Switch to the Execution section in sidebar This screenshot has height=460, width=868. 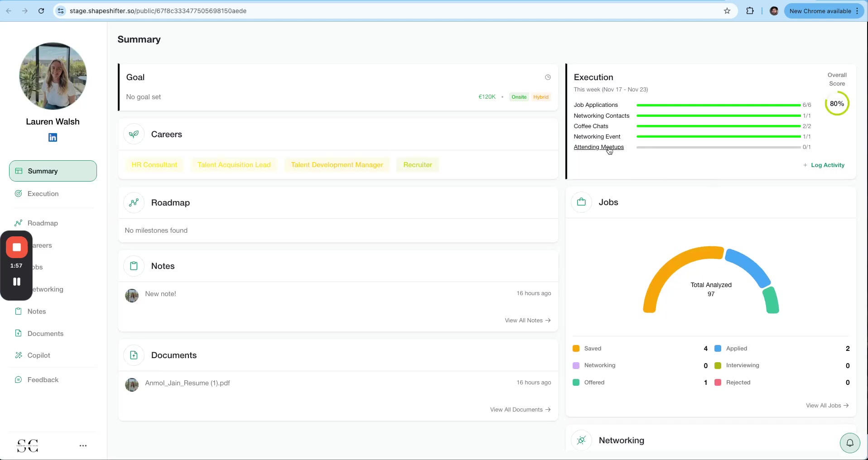coord(43,193)
